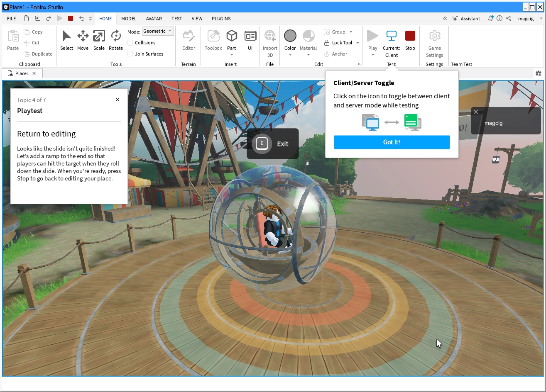Screen dimensions: 546x392
Task: Click Copy in the Clipboard group
Action: 33,32
